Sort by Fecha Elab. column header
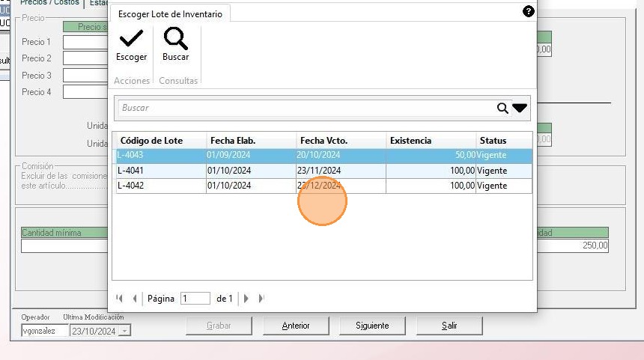This screenshot has width=644, height=360. (252, 141)
